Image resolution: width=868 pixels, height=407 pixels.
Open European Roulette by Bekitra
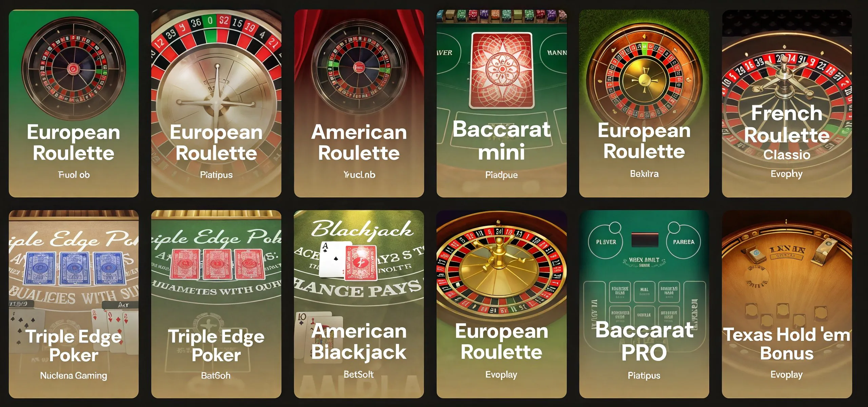click(644, 103)
